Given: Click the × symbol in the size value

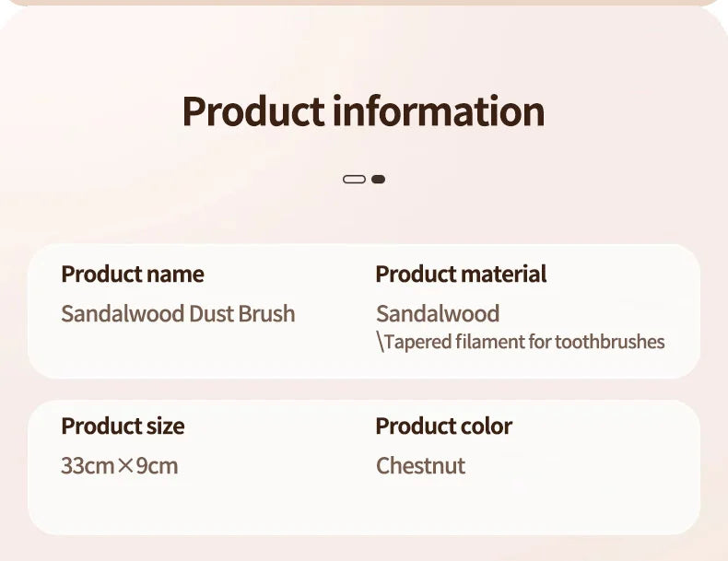Looking at the screenshot, I should [125, 466].
